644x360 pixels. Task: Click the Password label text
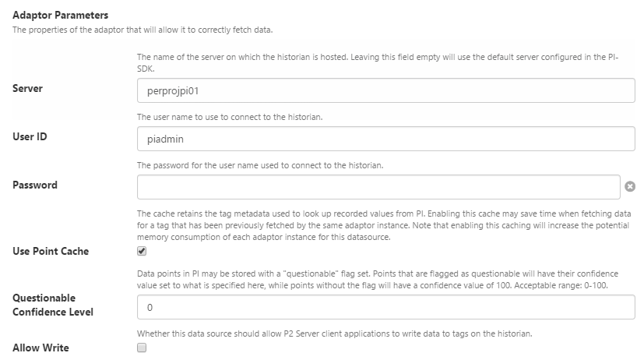coord(35,185)
